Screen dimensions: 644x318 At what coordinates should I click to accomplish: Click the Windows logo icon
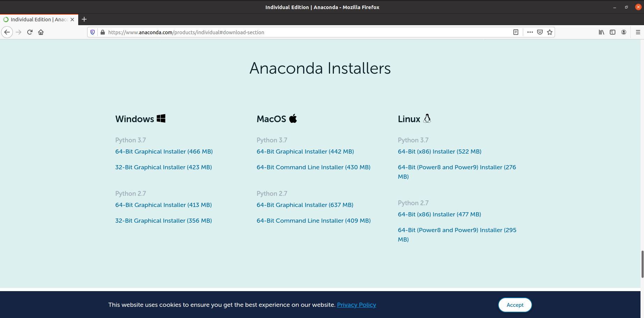(x=161, y=118)
